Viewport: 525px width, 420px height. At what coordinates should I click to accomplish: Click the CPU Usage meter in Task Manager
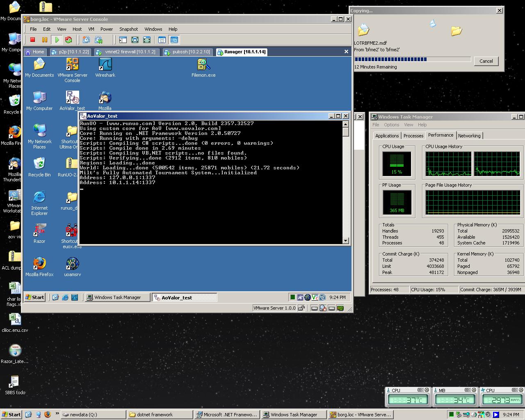(x=397, y=164)
